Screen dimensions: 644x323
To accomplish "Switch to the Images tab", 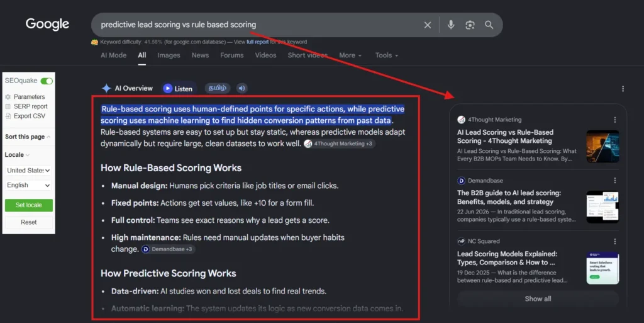I will (169, 55).
